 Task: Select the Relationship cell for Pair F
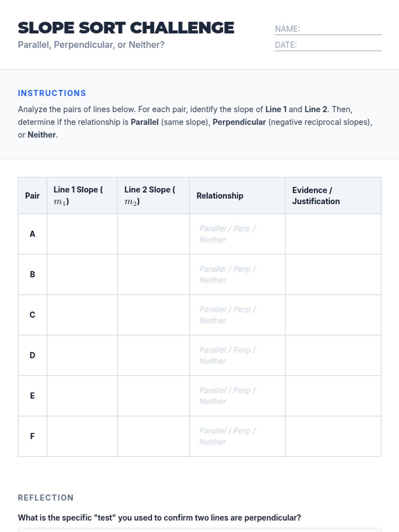[x=237, y=436]
